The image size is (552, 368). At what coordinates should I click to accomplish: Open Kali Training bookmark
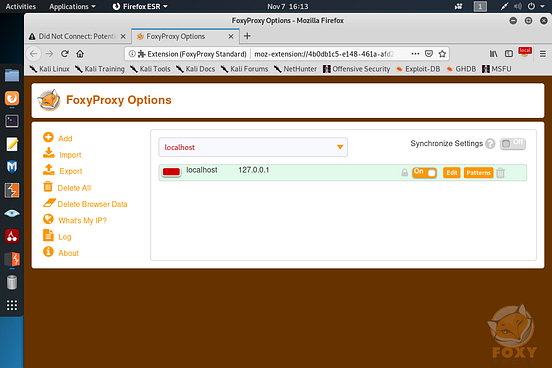pyautogui.click(x=100, y=69)
